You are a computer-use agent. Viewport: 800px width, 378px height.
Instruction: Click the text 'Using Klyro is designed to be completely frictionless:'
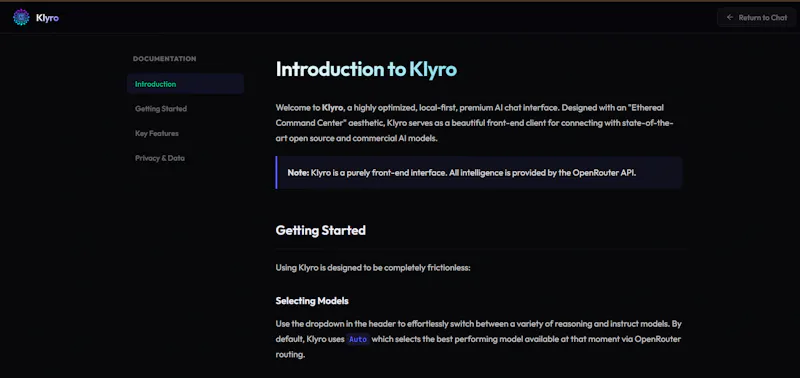(372, 267)
